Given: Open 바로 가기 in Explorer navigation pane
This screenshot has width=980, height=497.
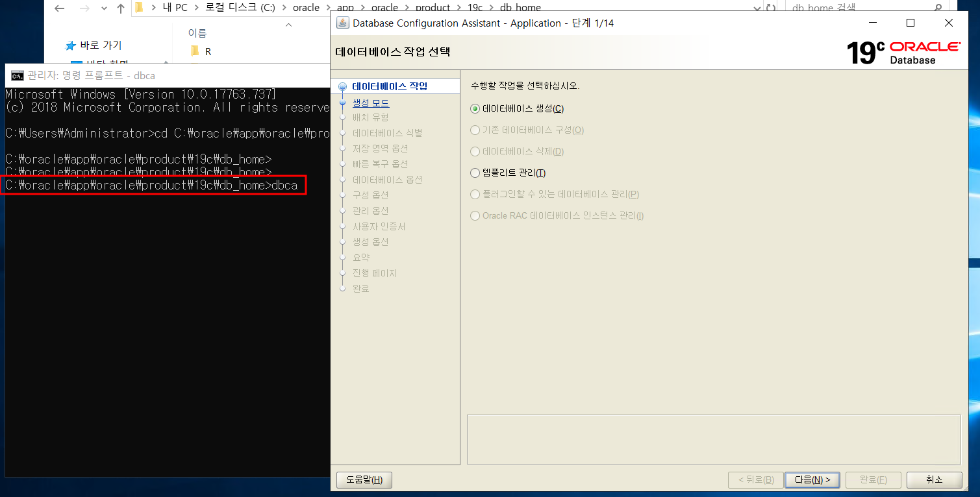Looking at the screenshot, I should (x=101, y=45).
